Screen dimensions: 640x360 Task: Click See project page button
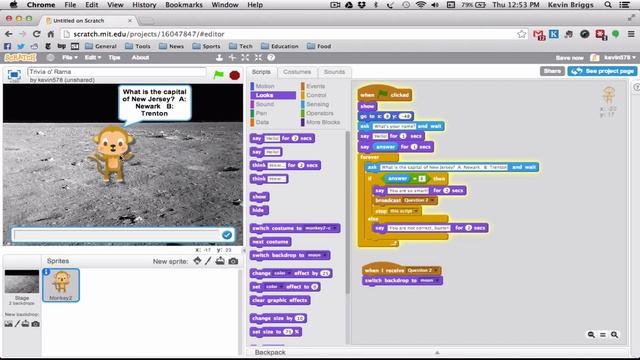coord(602,71)
